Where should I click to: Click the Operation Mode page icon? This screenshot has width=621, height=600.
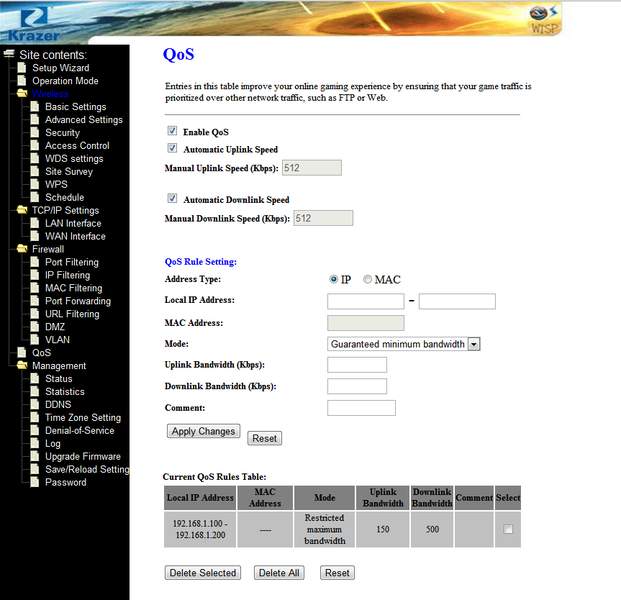[x=22, y=81]
